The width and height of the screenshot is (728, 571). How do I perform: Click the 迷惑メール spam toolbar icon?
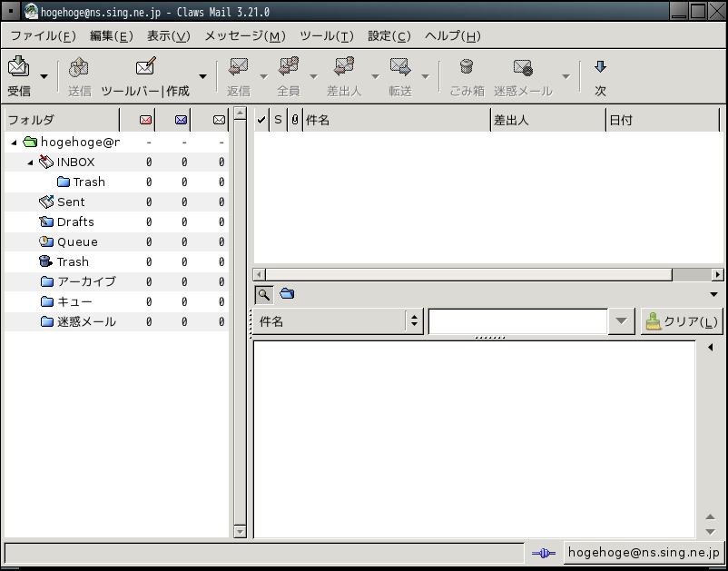pyautogui.click(x=523, y=67)
